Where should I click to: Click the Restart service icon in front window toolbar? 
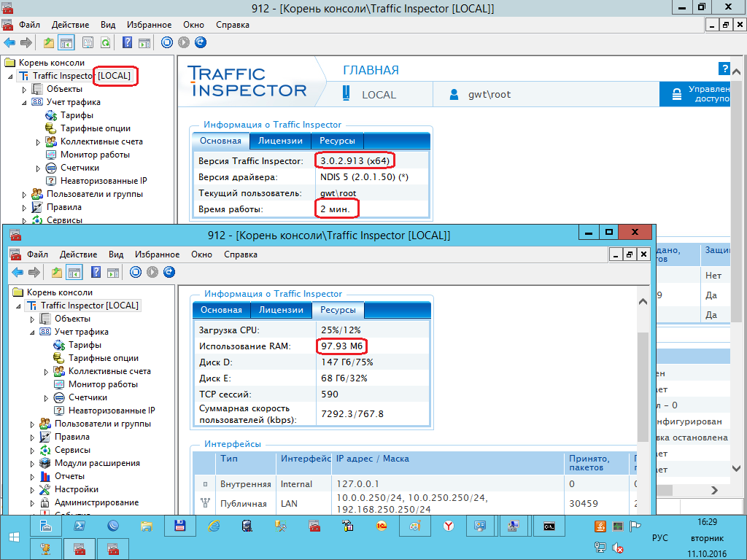click(169, 272)
